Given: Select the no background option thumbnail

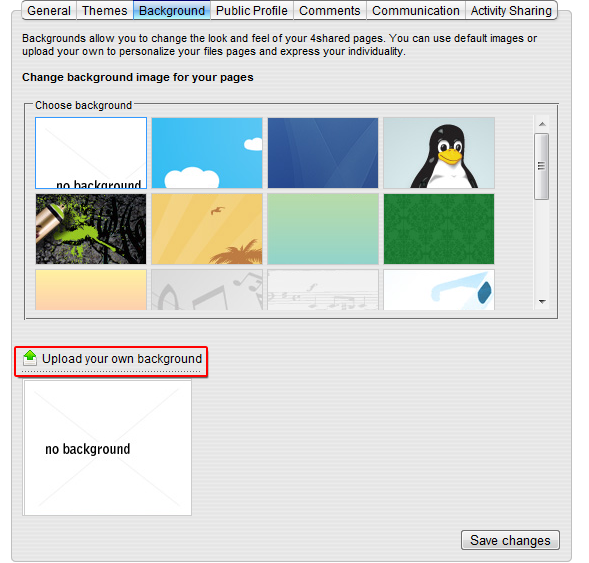Looking at the screenshot, I should (91, 153).
